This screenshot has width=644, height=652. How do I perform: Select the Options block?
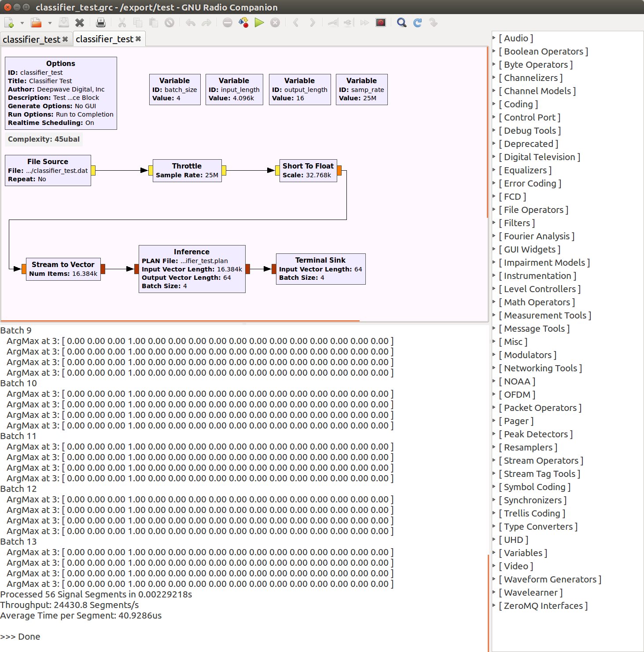pos(61,93)
